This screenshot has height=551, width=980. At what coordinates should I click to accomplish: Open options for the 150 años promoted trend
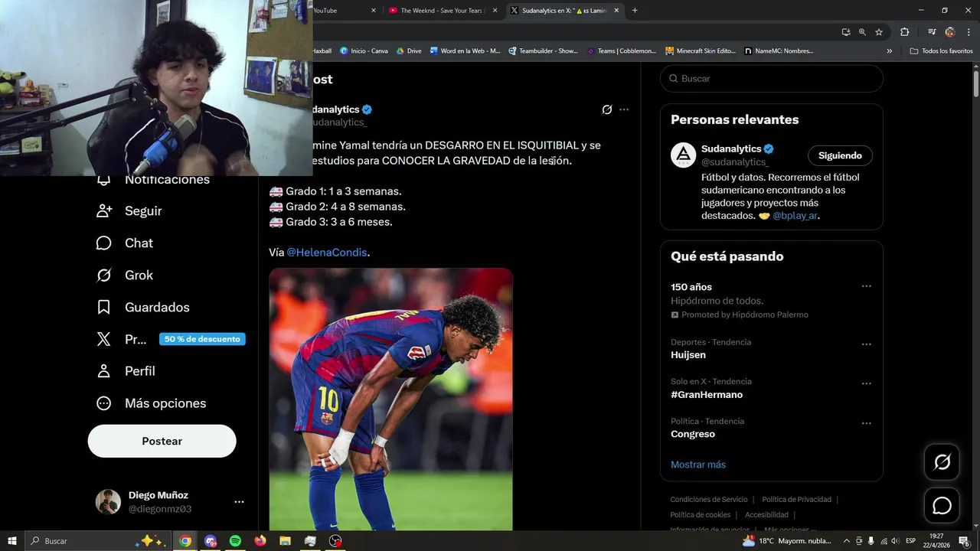866,286
